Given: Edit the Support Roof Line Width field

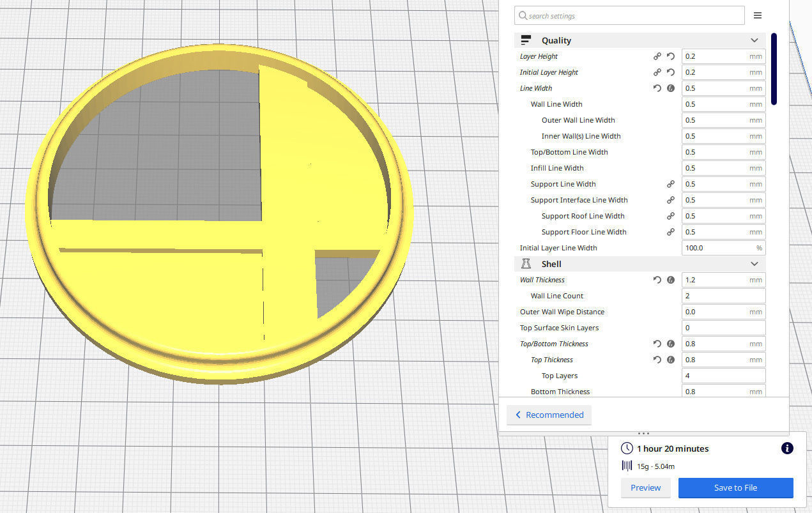Looking at the screenshot, I should click(x=723, y=216).
